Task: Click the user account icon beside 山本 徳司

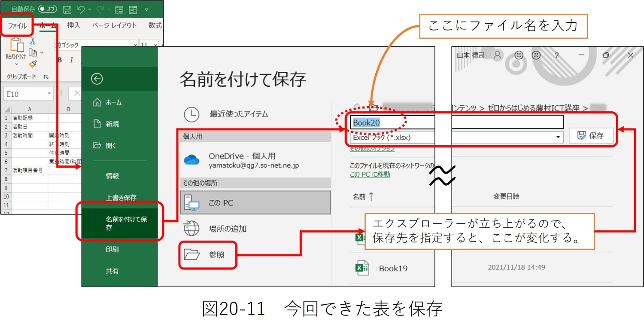Action: tap(498, 55)
